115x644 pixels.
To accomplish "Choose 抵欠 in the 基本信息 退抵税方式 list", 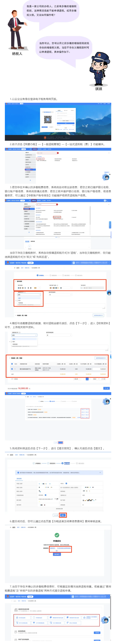I will [x=19, y=300].
